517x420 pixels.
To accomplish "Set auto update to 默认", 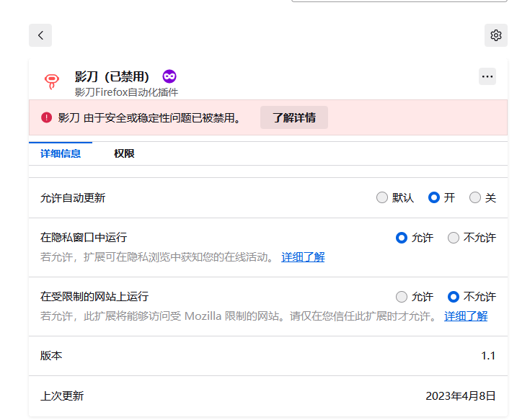I will [x=382, y=197].
